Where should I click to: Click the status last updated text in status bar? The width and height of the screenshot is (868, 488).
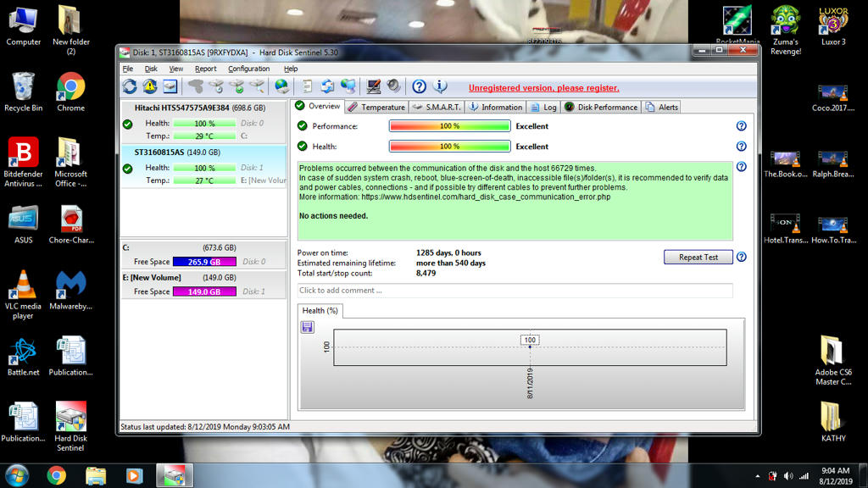pos(205,427)
